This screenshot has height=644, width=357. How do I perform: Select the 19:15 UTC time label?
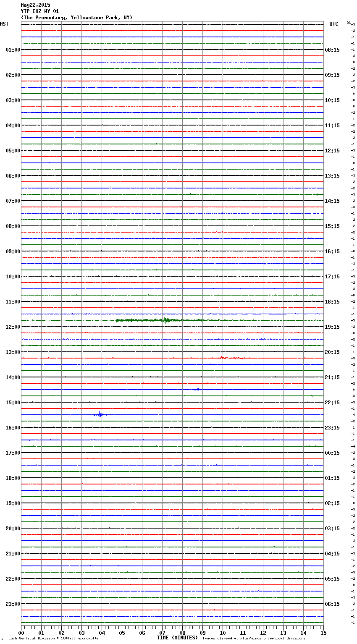332,327
